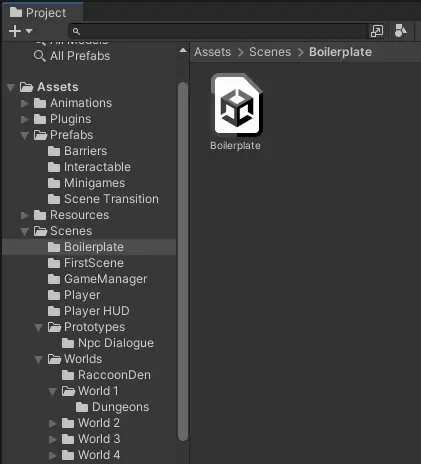Viewport: 421px width, 464px height.
Task: Select the Assets label in tree
Action: tap(58, 87)
